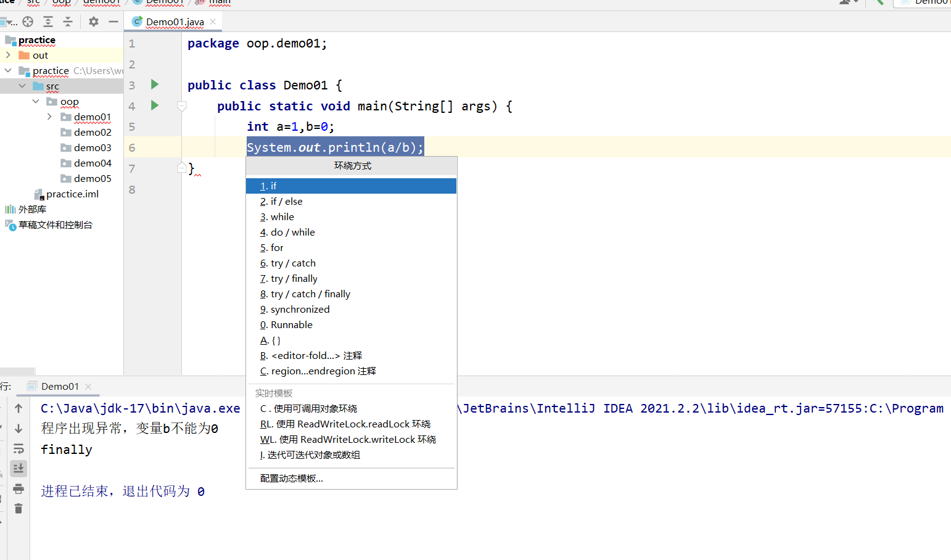Choose surround with 'for'

(351, 247)
